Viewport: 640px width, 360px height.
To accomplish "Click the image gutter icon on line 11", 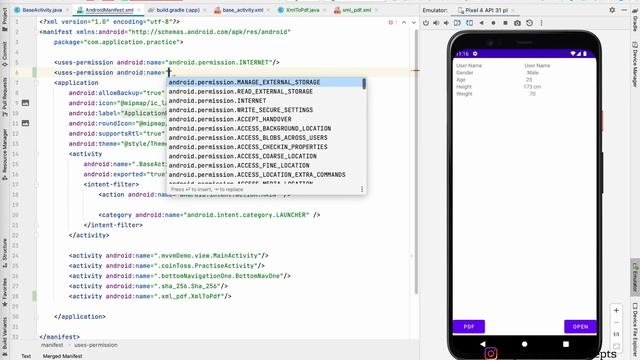I will [x=25, y=123].
